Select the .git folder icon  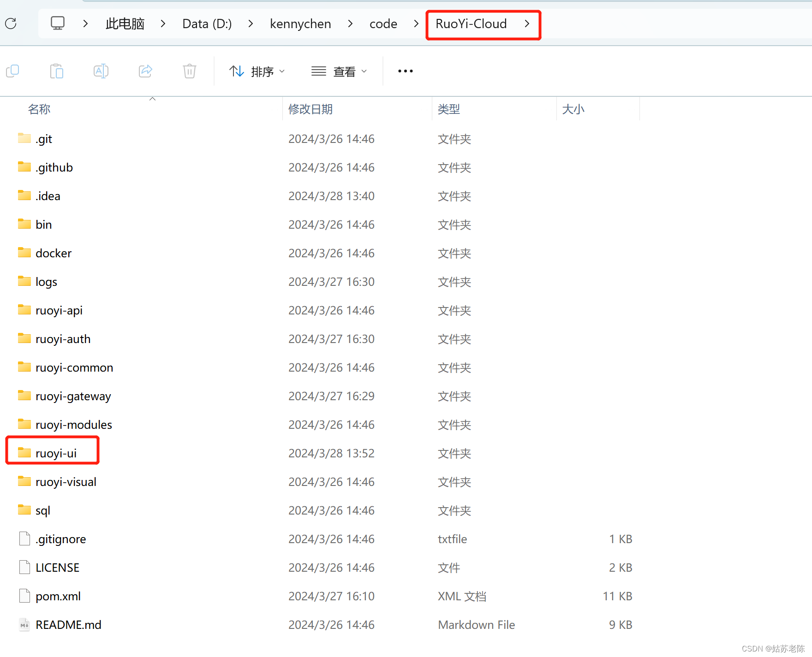(24, 138)
